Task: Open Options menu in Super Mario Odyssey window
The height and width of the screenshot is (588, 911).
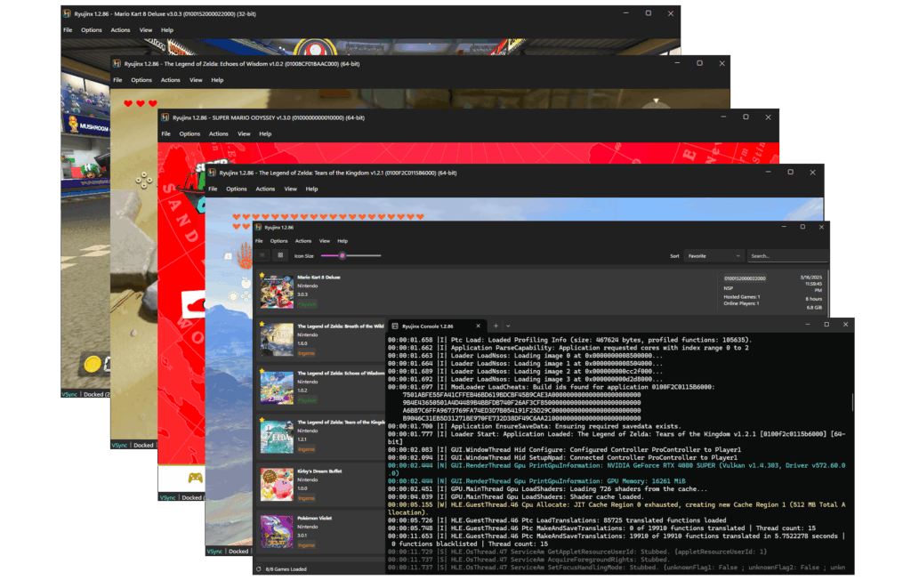Action: [x=189, y=134]
